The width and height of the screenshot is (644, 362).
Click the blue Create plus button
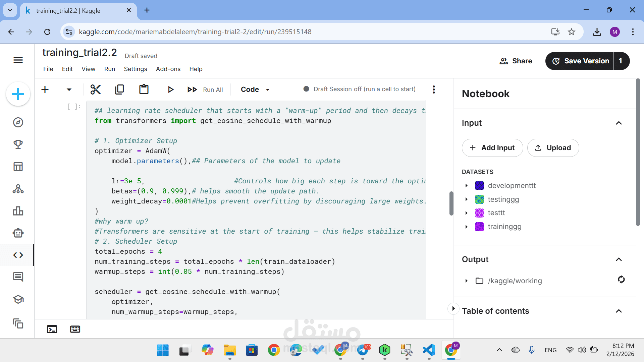(18, 94)
